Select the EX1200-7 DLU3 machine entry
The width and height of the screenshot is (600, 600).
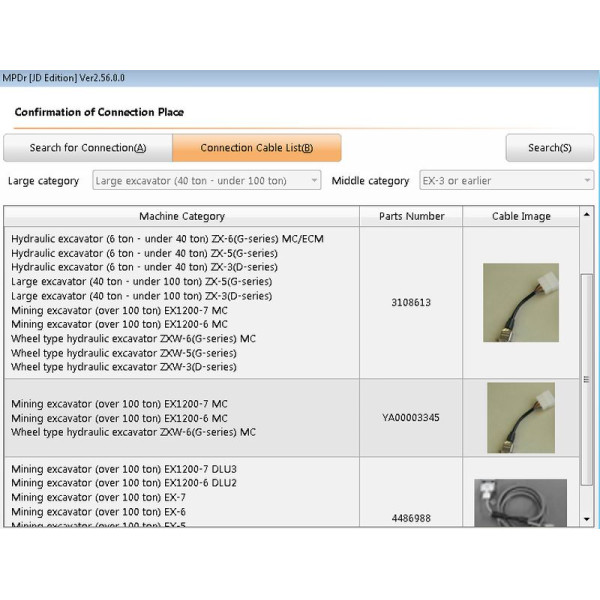[x=123, y=468]
